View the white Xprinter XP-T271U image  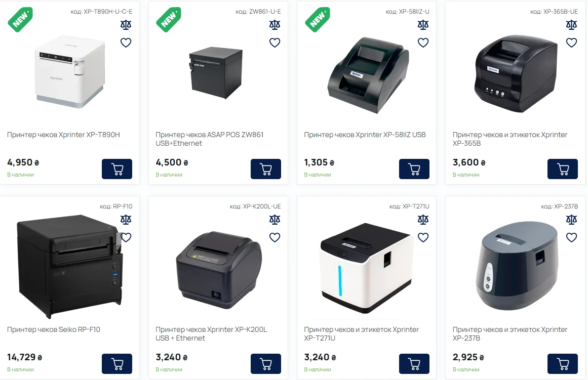pyautogui.click(x=366, y=268)
